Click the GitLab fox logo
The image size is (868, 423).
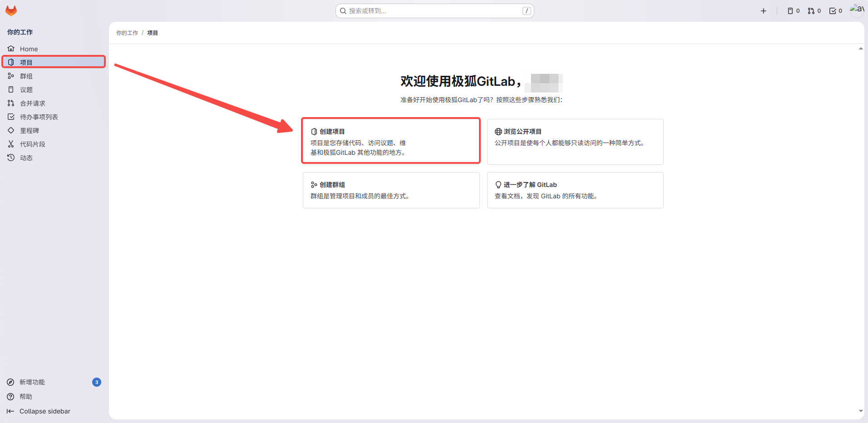click(x=11, y=11)
